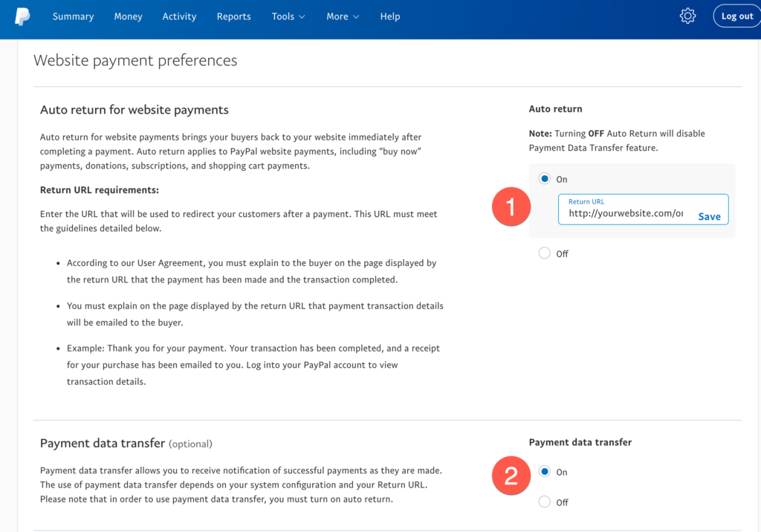Expand the More dropdown menu
Screen dimensions: 761x532
[x=343, y=16]
